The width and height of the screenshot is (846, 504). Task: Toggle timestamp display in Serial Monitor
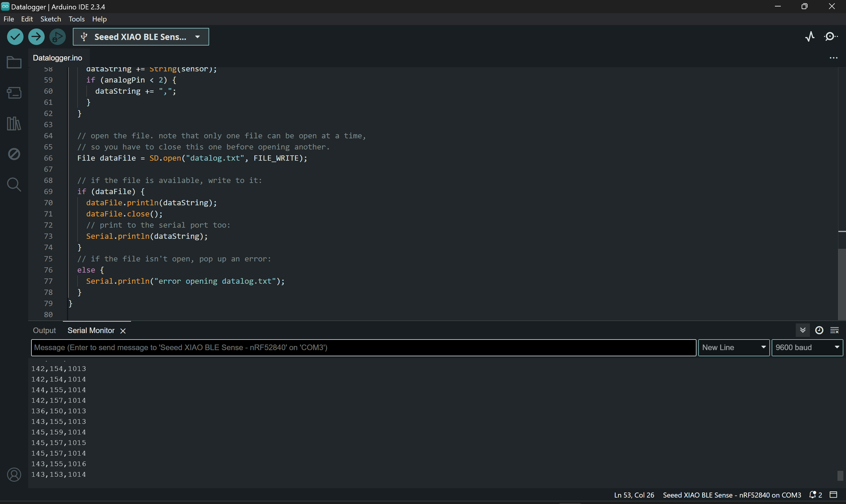click(819, 330)
